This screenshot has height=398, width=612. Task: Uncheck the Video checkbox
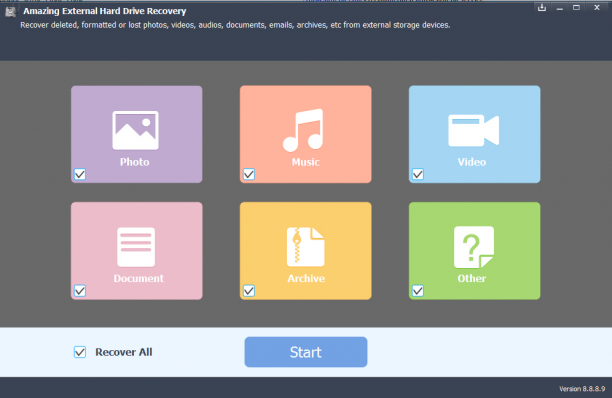coord(418,174)
